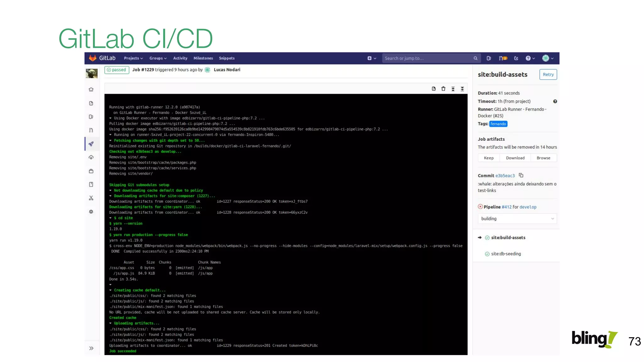
Task: Copy the commit SHA icon
Action: coord(521,175)
